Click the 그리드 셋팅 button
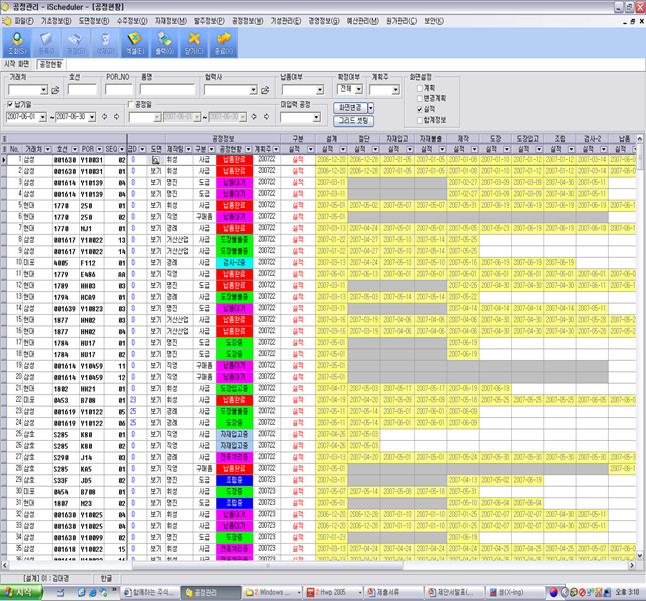646x601 pixels. [x=353, y=121]
